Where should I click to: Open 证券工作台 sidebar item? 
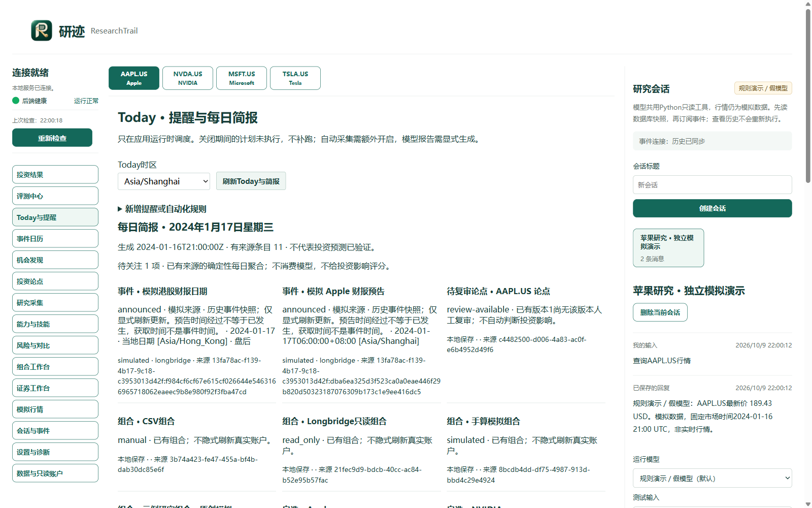(55, 388)
